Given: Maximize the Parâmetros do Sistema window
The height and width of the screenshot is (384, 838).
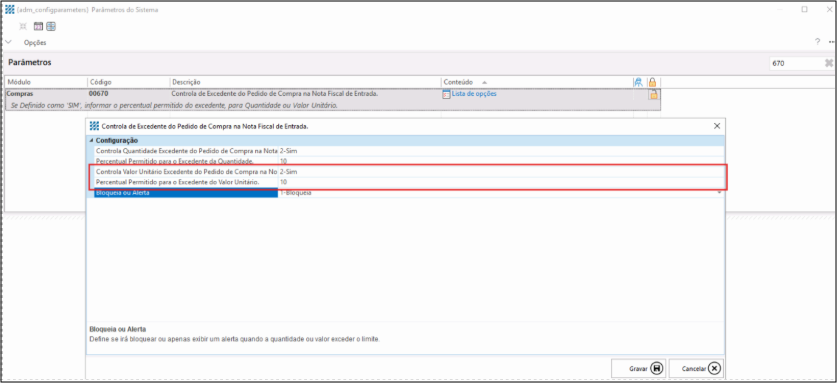Looking at the screenshot, I should tap(804, 10).
